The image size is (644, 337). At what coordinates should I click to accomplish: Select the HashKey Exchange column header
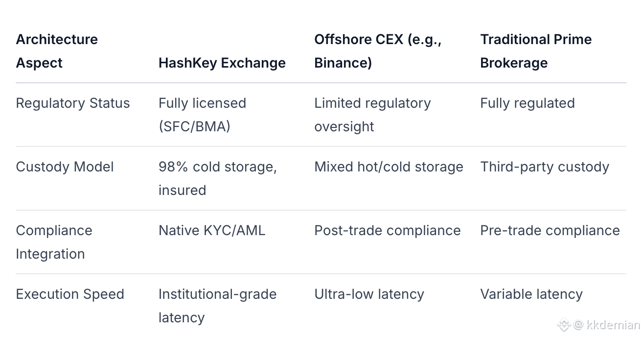coord(222,63)
